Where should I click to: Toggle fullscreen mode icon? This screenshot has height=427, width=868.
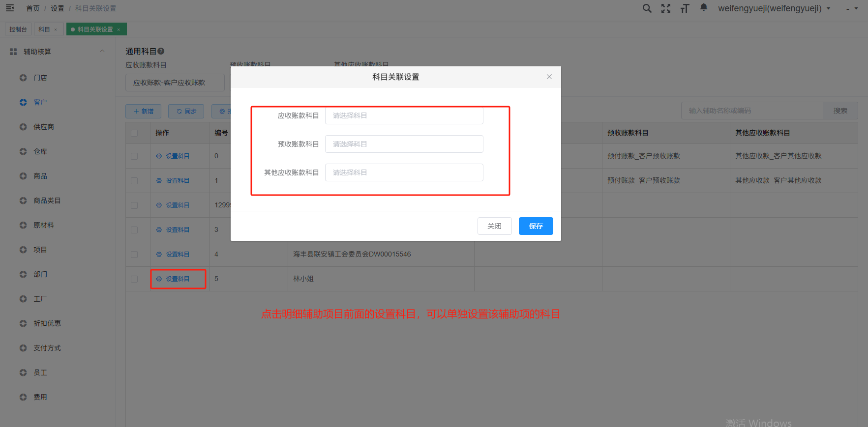tap(666, 8)
